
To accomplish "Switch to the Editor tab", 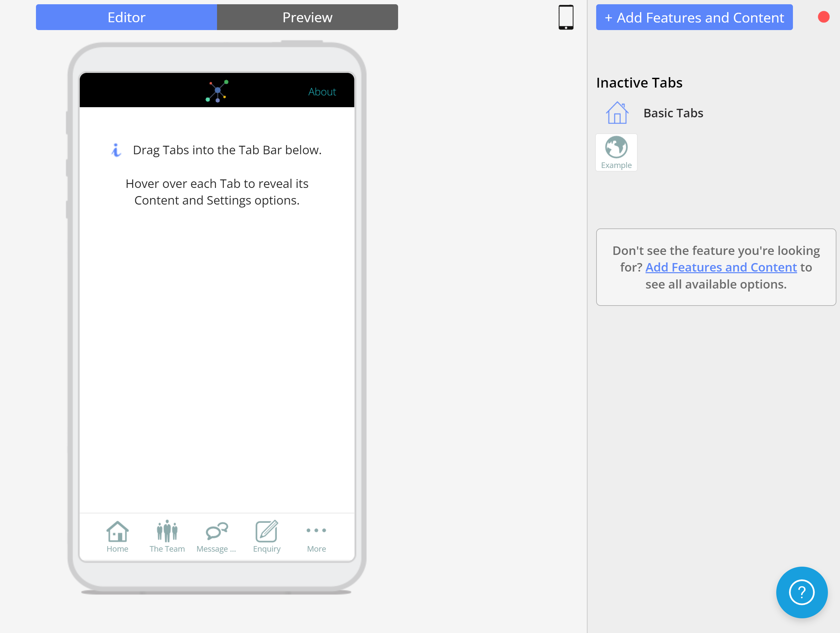I will pyautogui.click(x=126, y=17).
